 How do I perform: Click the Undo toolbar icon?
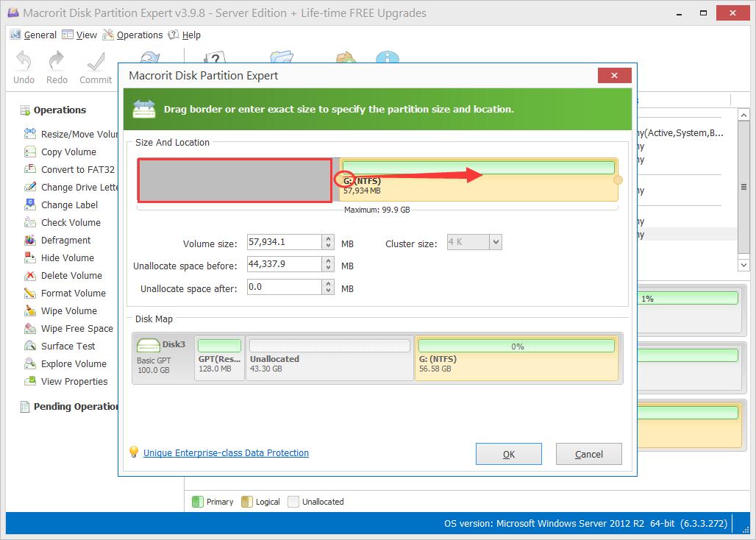(x=23, y=66)
